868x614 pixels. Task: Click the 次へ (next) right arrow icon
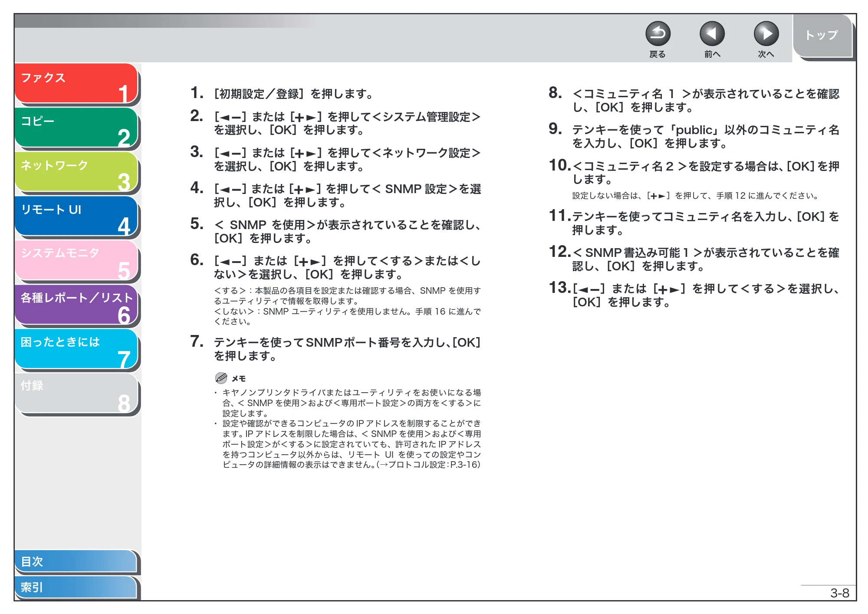[x=766, y=33]
